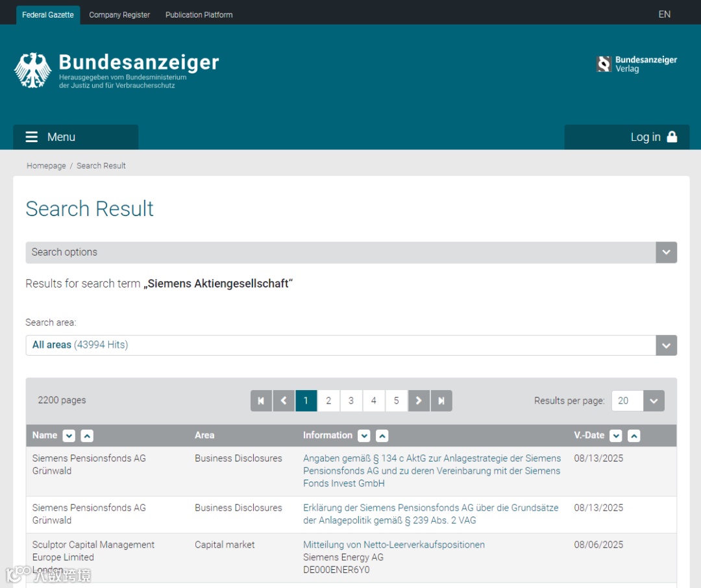701x588 pixels.
Task: Click Sculptor Capital Management Europe Limited name
Action: click(93, 551)
